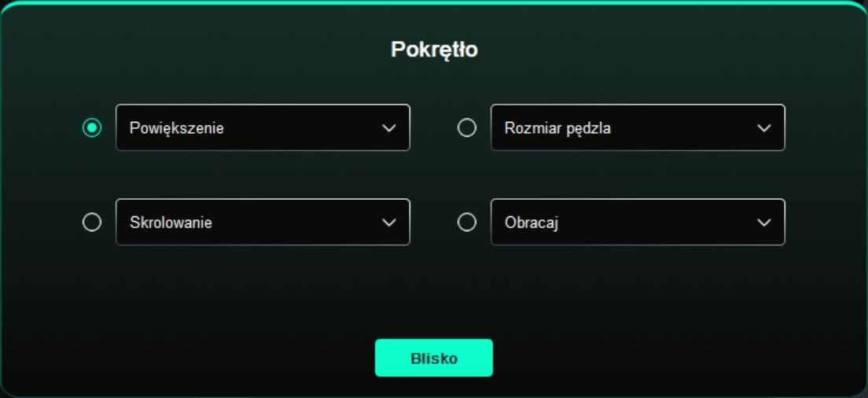Image resolution: width=868 pixels, height=398 pixels.
Task: Select the radio button next to Powiększenie
Action: coord(92,127)
